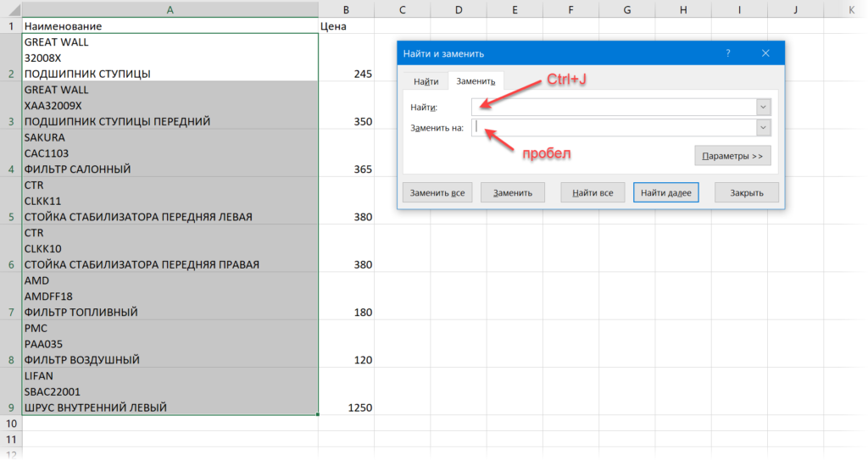Switch to the Найти tab
This screenshot has width=868, height=460.
tap(426, 81)
